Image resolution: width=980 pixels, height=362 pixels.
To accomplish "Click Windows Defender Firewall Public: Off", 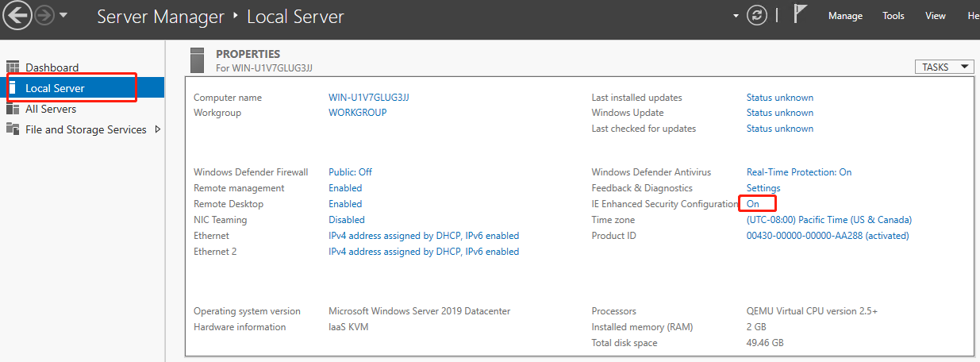I will click(x=350, y=172).
